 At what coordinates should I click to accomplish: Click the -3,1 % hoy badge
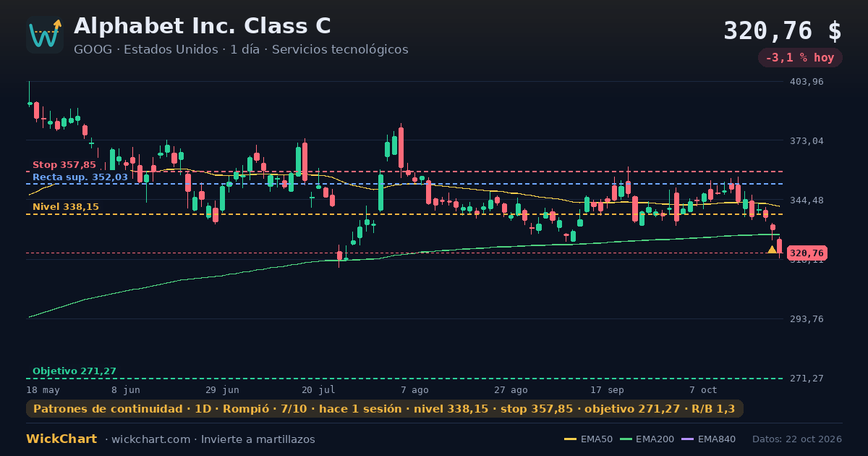800,58
